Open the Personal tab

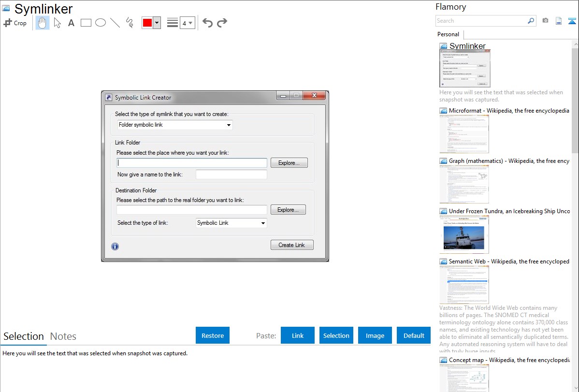point(449,34)
